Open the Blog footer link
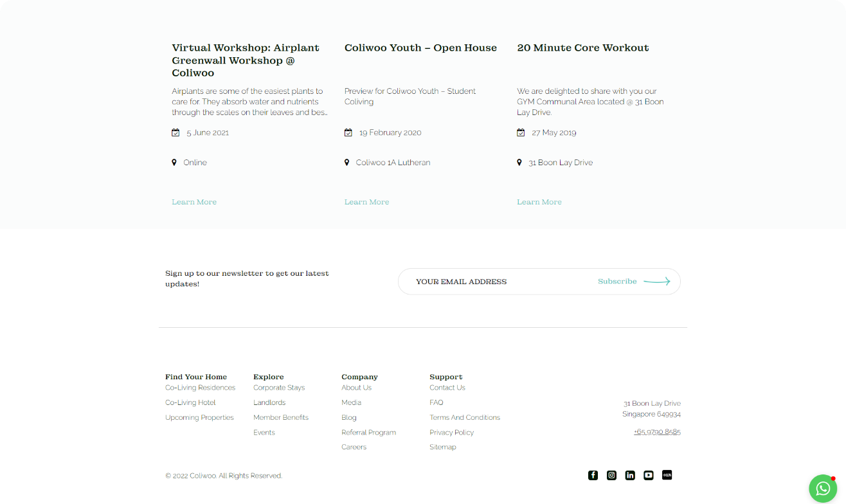The height and width of the screenshot is (504, 846). tap(349, 417)
